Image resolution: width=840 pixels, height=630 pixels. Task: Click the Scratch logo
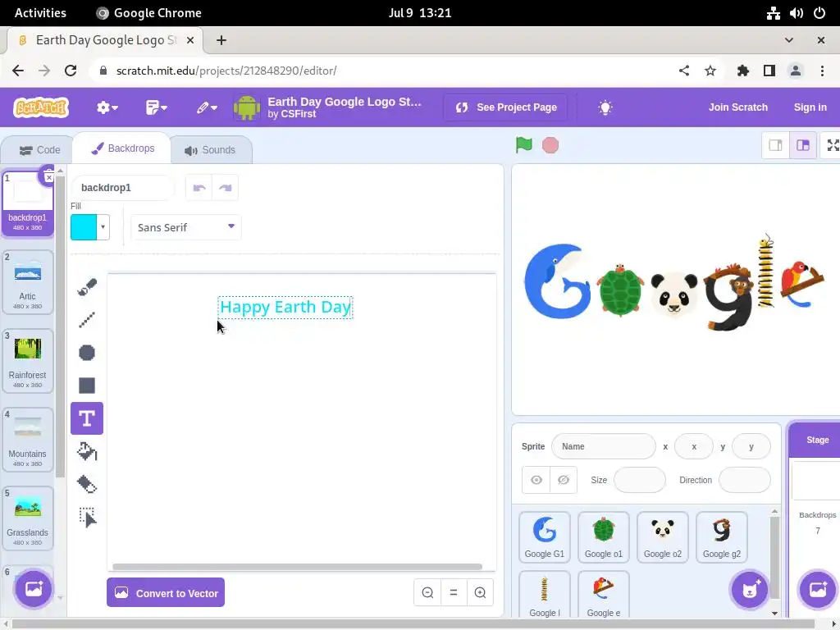click(x=41, y=107)
